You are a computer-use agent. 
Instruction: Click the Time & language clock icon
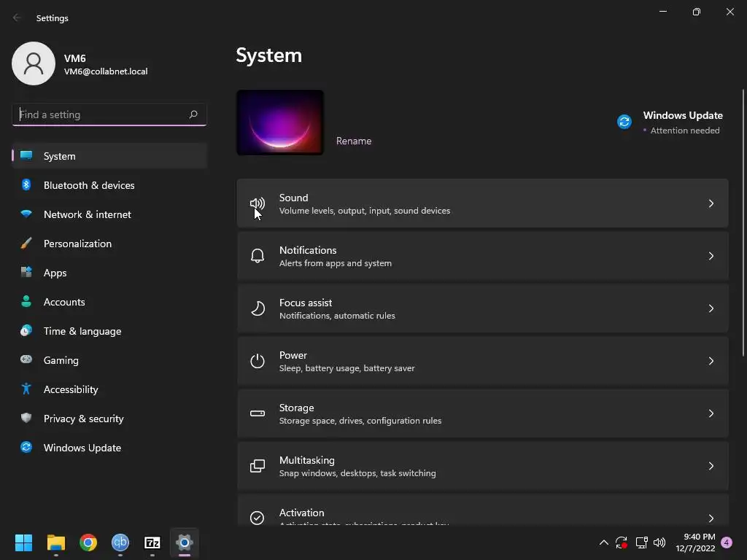coord(26,330)
